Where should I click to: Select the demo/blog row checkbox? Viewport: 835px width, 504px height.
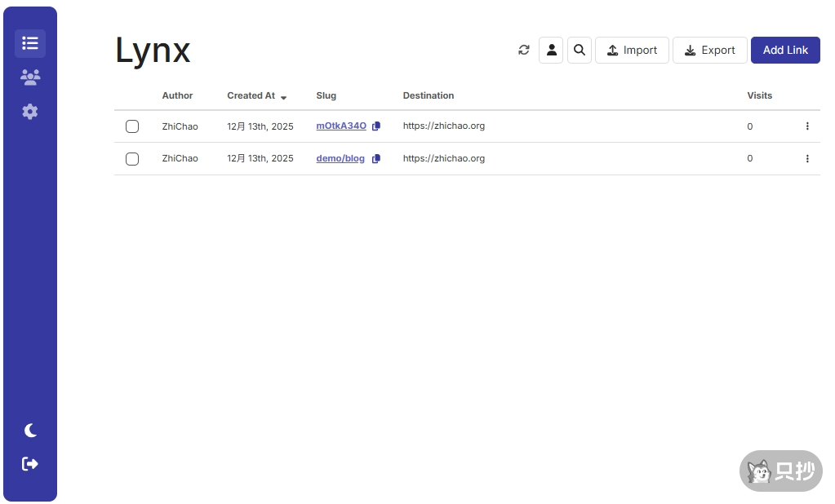[132, 159]
